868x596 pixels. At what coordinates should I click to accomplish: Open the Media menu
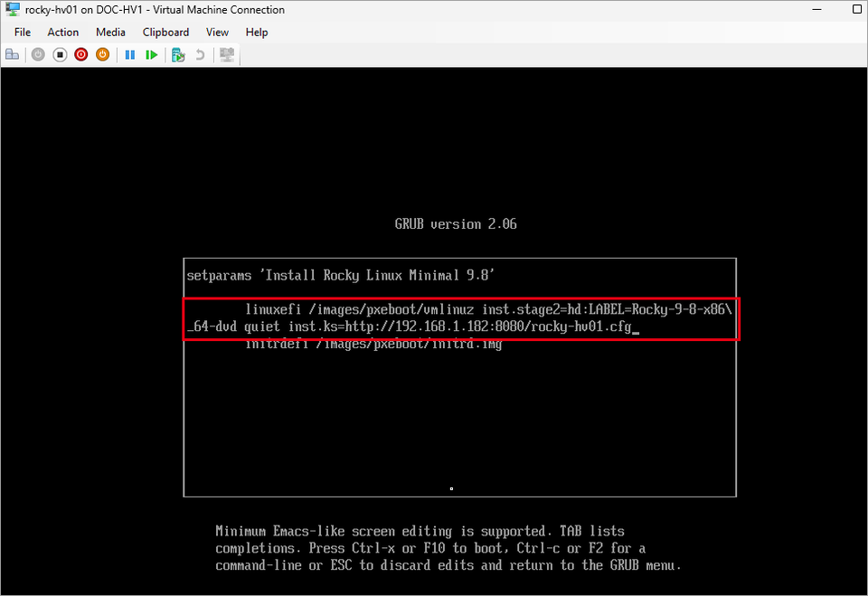(110, 33)
